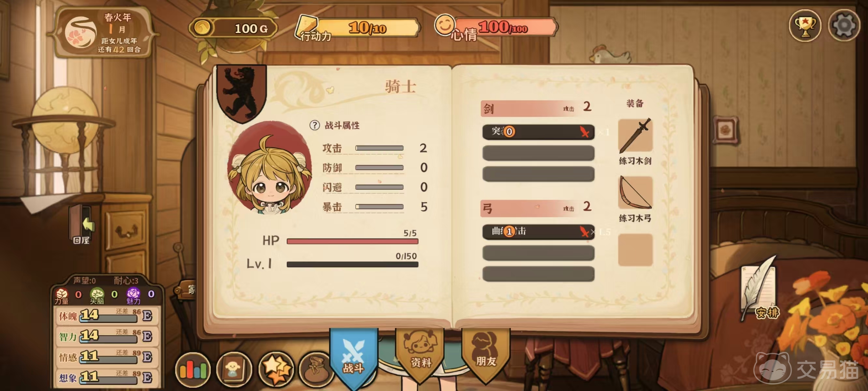The width and height of the screenshot is (868, 391).
Task: Click the 战斗属性 help question mark
Action: [x=314, y=125]
